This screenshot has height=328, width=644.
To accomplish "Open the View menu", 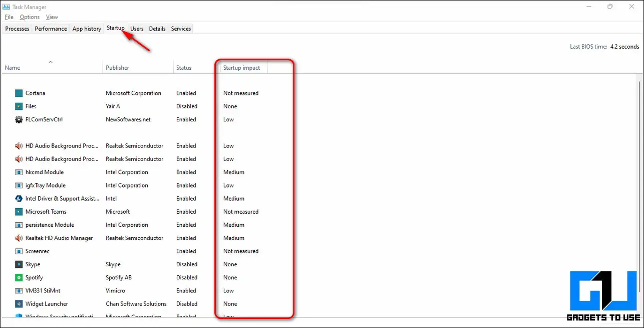I will 52,17.
